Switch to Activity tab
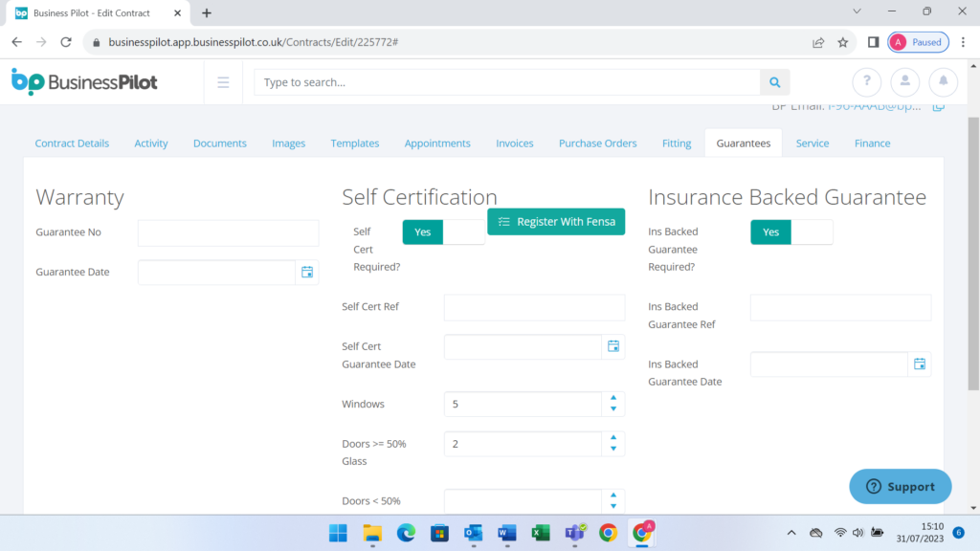The height and width of the screenshot is (551, 980). click(x=151, y=143)
